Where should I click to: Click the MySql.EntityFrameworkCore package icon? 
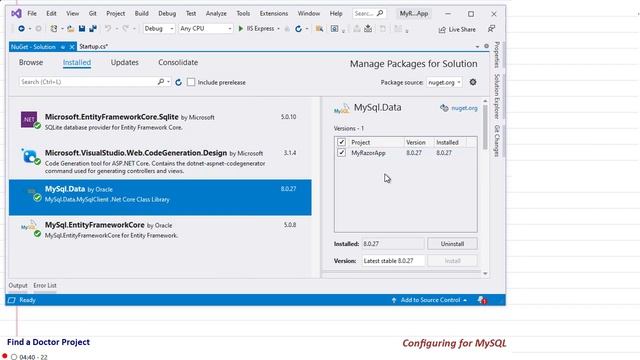30,228
